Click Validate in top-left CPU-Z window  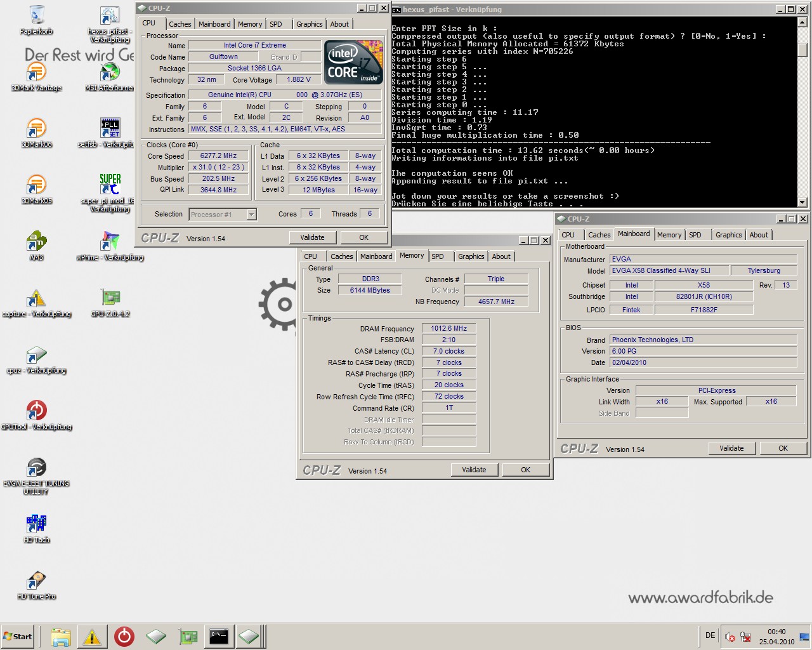(x=312, y=237)
